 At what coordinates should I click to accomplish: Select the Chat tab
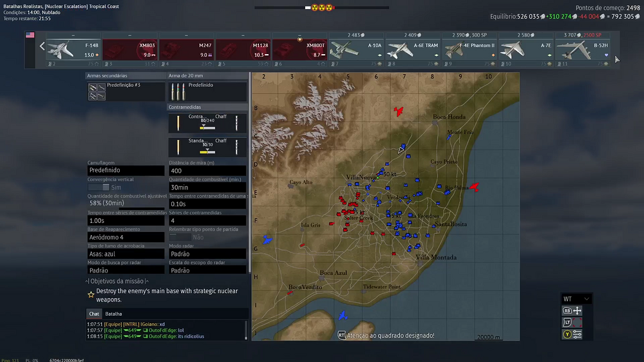(94, 314)
